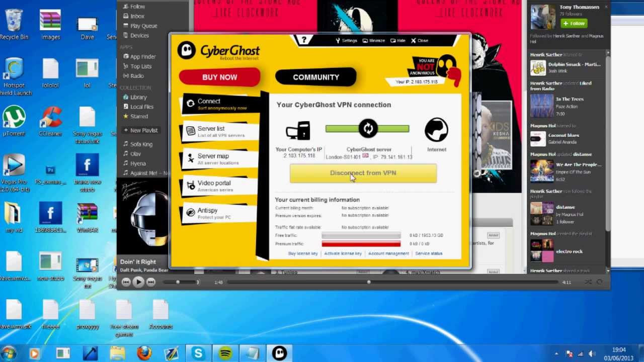This screenshot has height=362, width=644.
Task: Open the Server map tab
Action: click(x=220, y=159)
